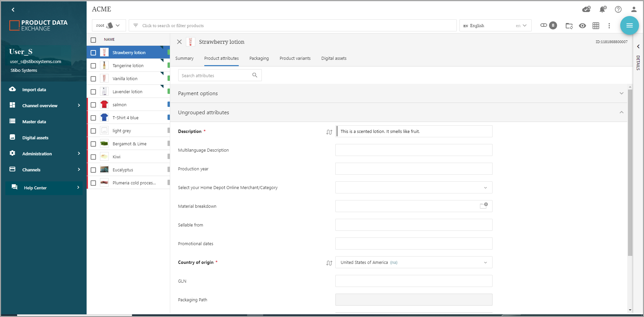
Task: Click the search magnifier in attributes box
Action: 254,75
